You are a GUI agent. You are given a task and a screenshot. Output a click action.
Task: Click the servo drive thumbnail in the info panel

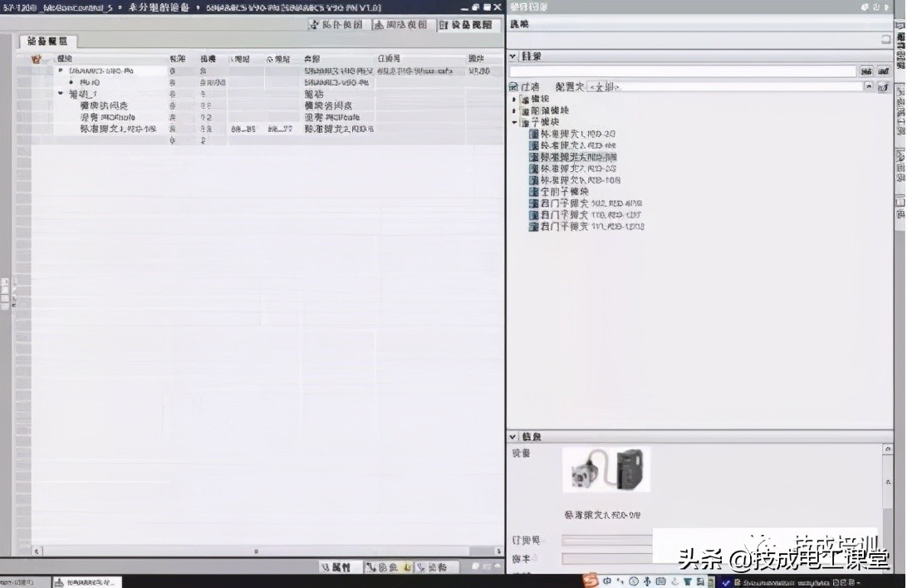click(606, 471)
